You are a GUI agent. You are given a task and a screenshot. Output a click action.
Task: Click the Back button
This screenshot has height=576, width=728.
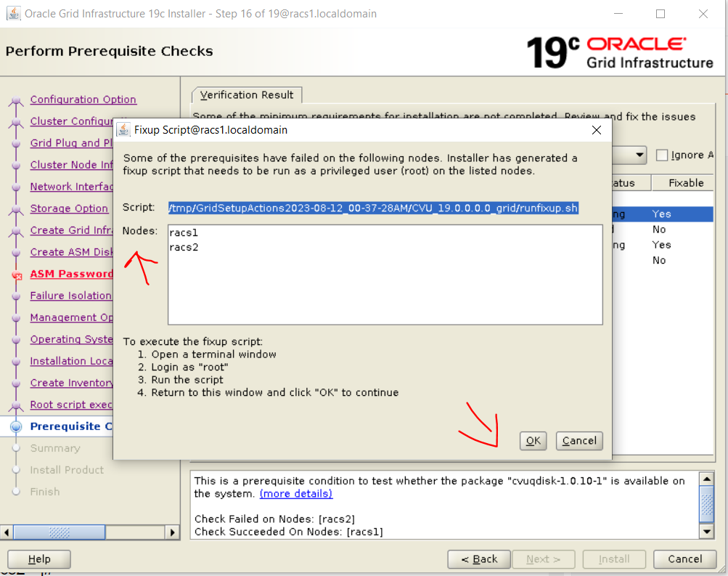[479, 559]
